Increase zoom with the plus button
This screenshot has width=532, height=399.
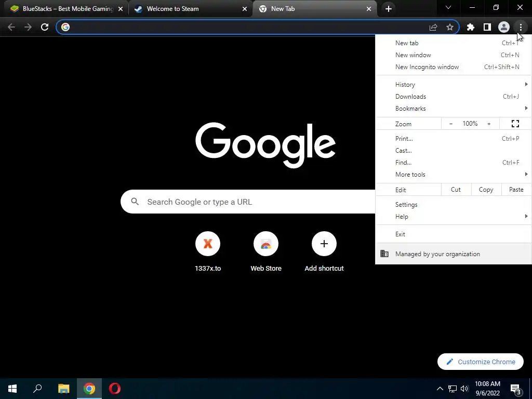pos(489,124)
